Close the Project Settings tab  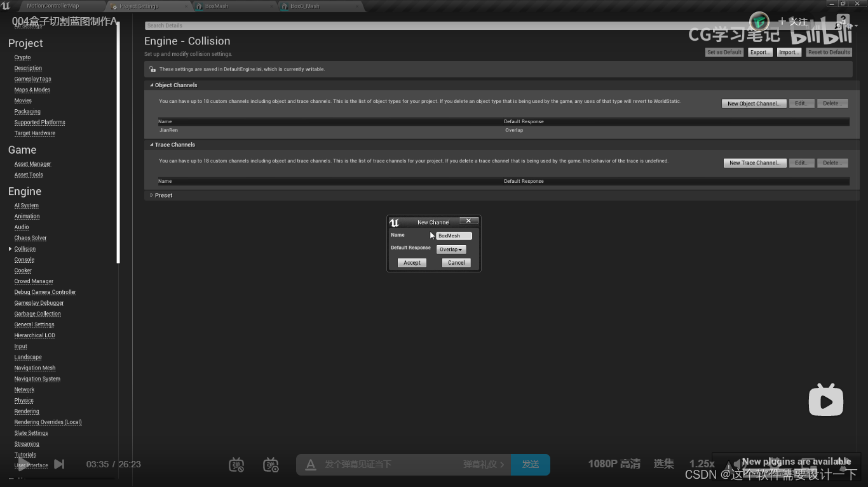click(187, 6)
